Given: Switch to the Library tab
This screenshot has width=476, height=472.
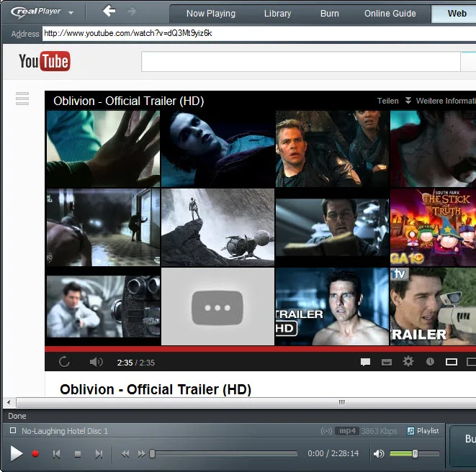Looking at the screenshot, I should (277, 14).
